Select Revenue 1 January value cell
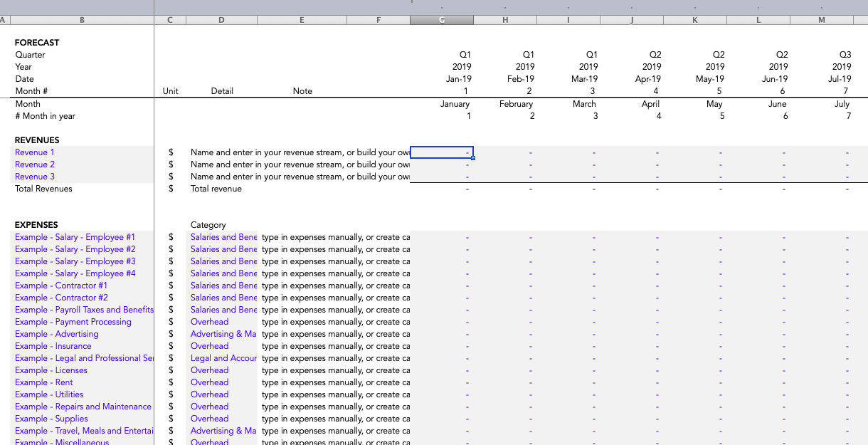The width and height of the screenshot is (868, 445). [x=442, y=152]
